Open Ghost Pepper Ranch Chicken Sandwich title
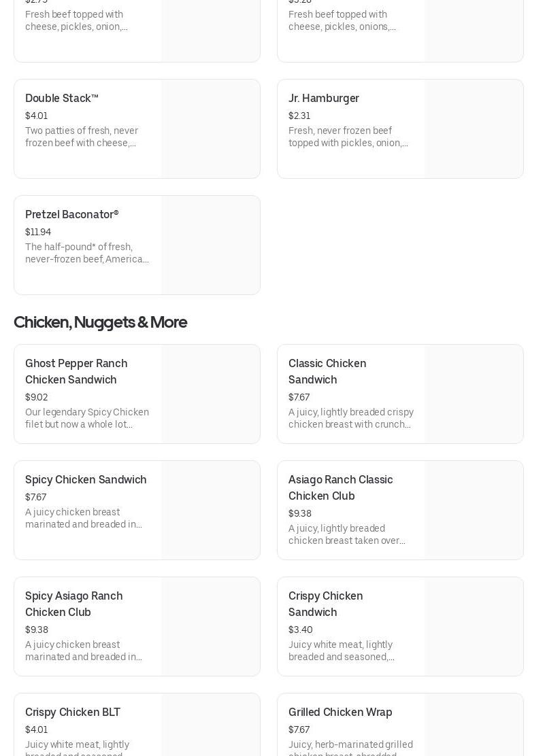Screen dimensions: 547x756 tap(76, 371)
